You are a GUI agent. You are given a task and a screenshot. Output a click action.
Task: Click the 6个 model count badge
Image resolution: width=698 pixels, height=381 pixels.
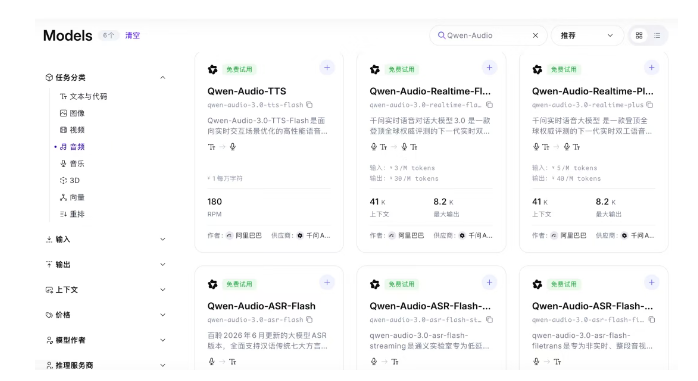pos(109,36)
